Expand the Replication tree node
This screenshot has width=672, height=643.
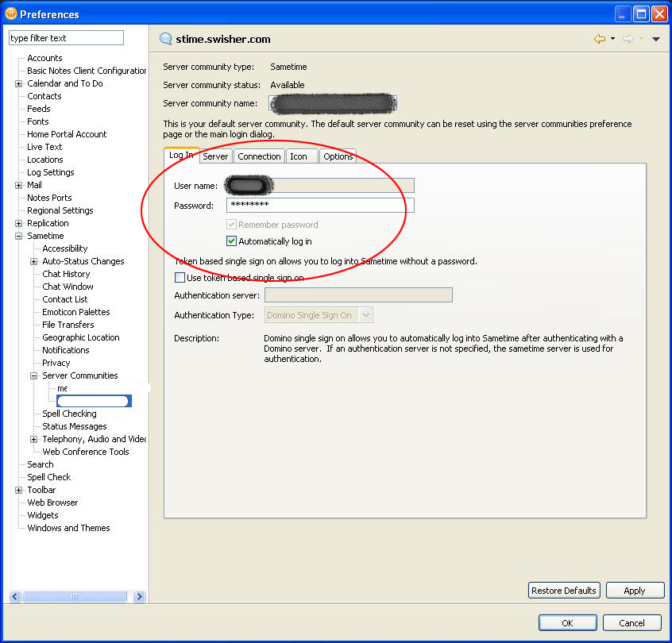18,223
